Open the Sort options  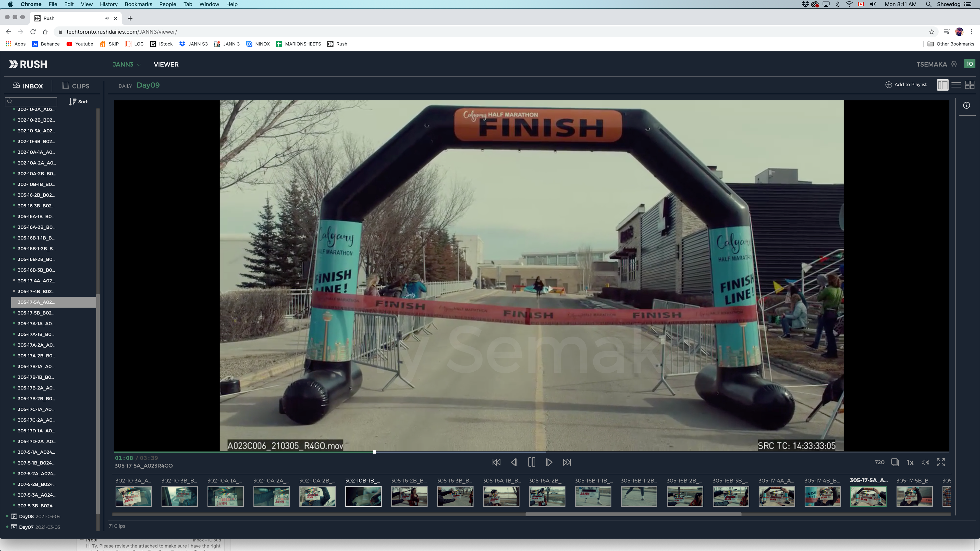click(78, 102)
